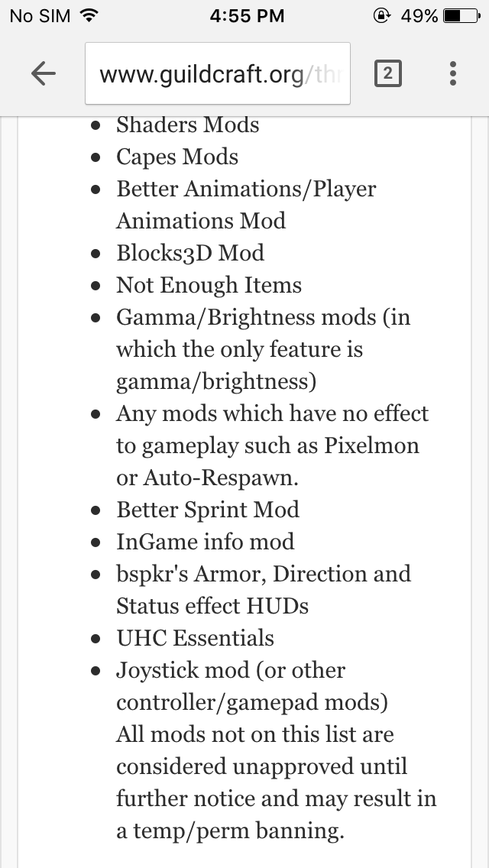Tap the Gamma/Brightness mods entry
This screenshot has width=489, height=868.
[263, 350]
